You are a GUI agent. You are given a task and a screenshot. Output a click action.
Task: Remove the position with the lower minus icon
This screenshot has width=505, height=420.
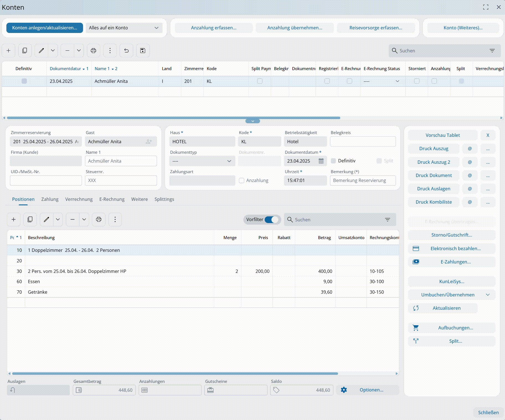point(73,219)
